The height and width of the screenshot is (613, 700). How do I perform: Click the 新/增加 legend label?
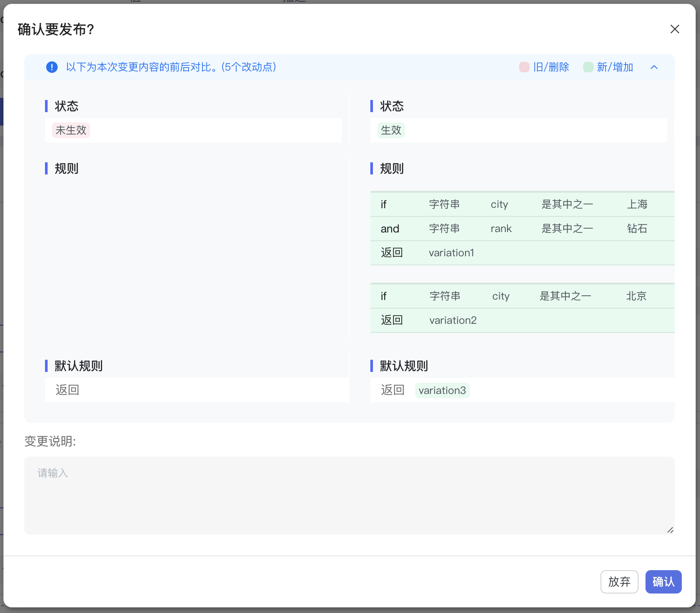(x=615, y=67)
